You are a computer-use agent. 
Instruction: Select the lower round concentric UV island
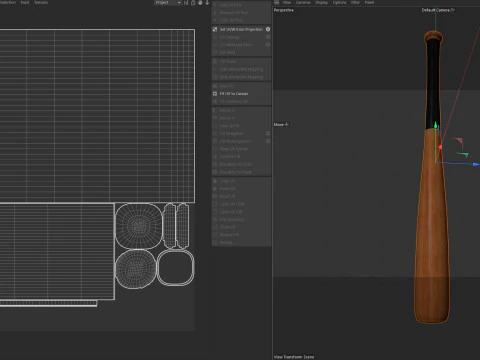pyautogui.click(x=136, y=269)
